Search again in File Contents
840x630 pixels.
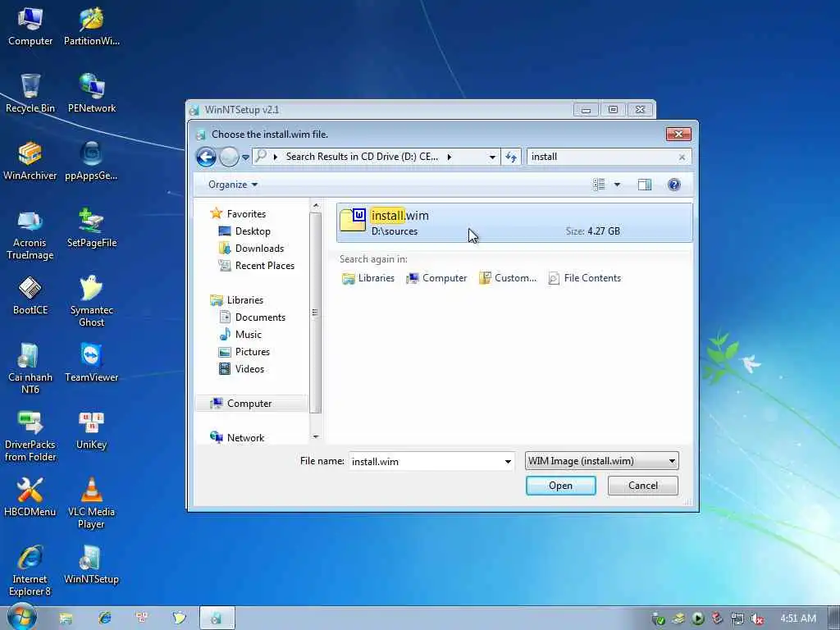pos(584,278)
